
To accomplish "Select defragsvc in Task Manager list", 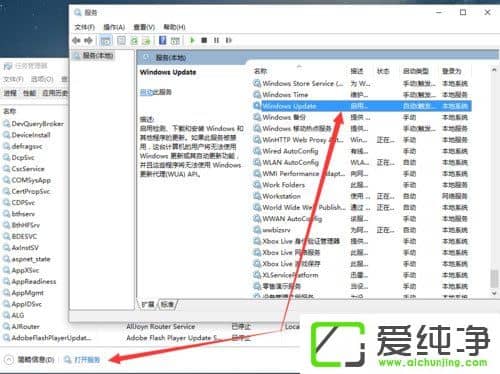I will 23,146.
